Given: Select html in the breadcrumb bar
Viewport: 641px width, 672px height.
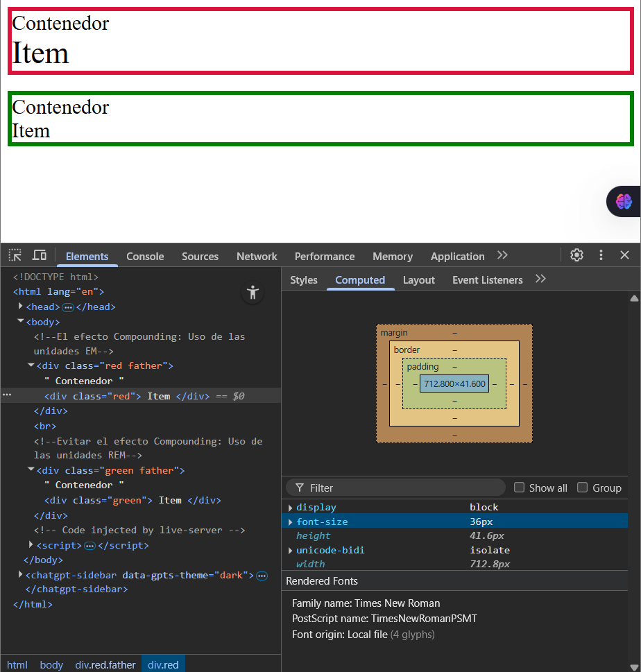Looking at the screenshot, I should 17,664.
